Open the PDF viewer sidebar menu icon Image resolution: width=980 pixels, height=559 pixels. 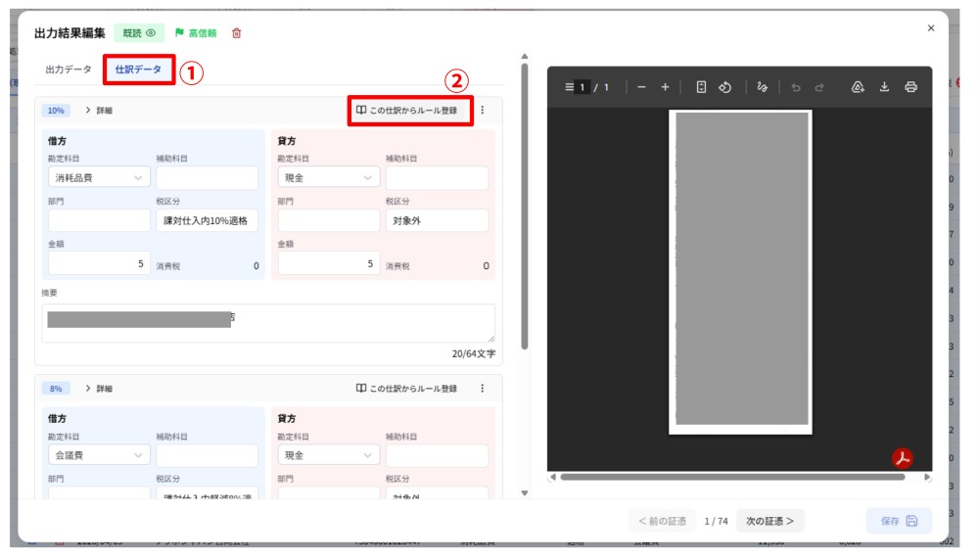pyautogui.click(x=569, y=87)
